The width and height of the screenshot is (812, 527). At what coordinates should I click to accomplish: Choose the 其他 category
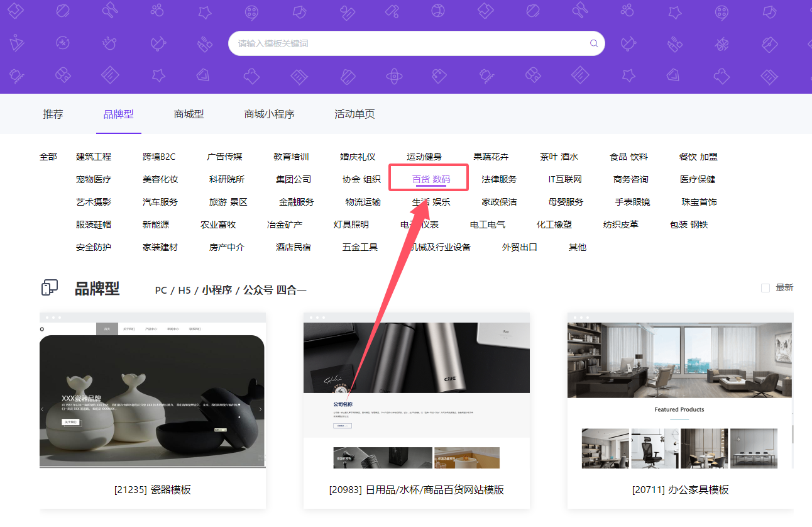(578, 247)
